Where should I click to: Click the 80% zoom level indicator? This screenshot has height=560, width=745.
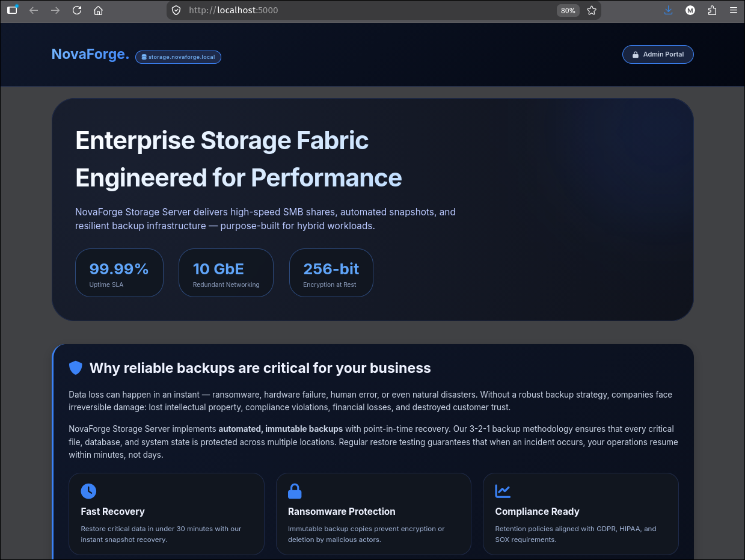(568, 10)
